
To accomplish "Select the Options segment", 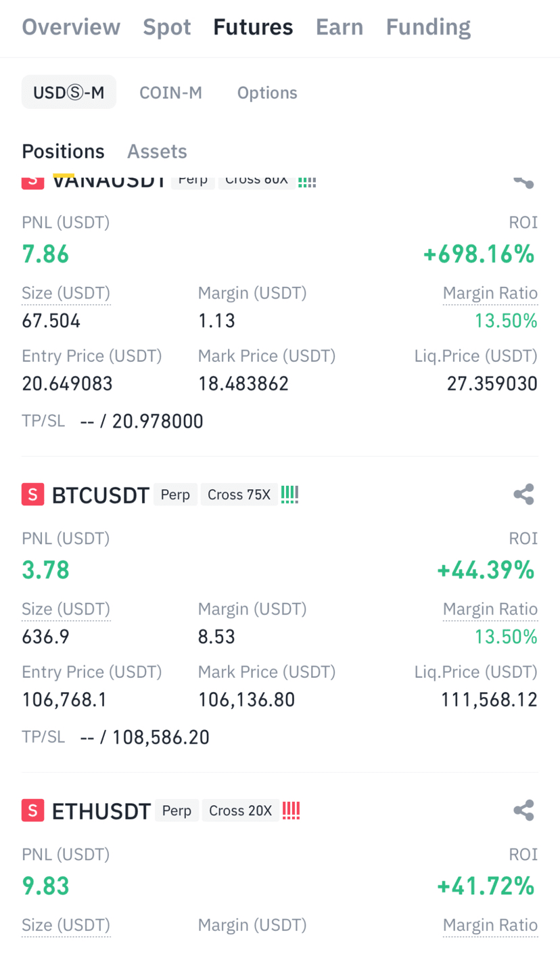I will pos(267,93).
